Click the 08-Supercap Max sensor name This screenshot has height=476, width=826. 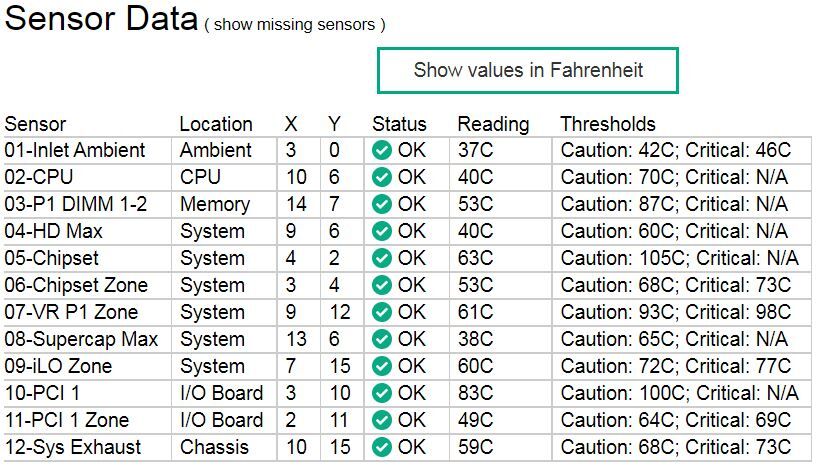click(81, 340)
